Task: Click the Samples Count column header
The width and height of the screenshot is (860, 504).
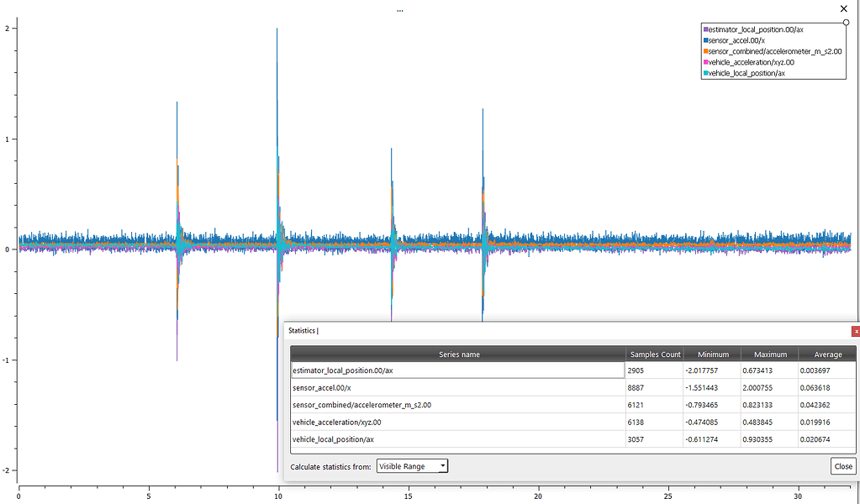Action: point(654,354)
